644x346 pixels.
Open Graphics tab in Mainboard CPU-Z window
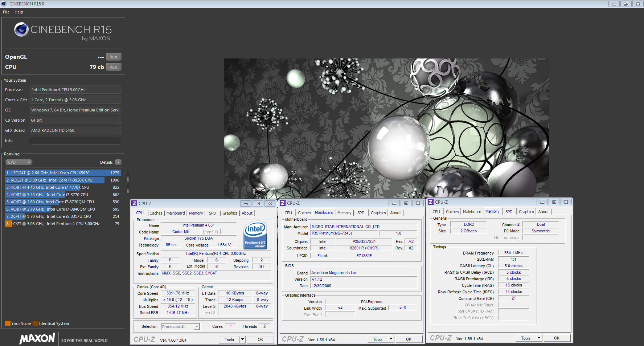(378, 213)
